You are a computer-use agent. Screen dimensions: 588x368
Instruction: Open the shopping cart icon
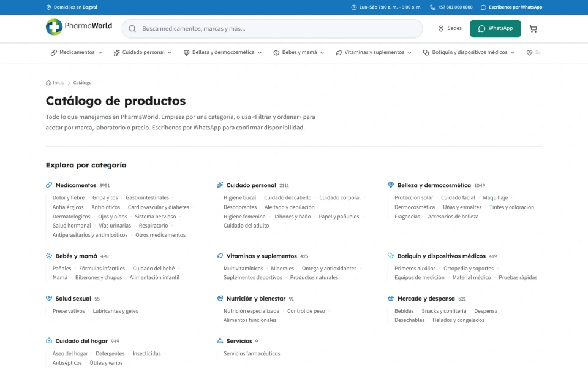pos(533,29)
